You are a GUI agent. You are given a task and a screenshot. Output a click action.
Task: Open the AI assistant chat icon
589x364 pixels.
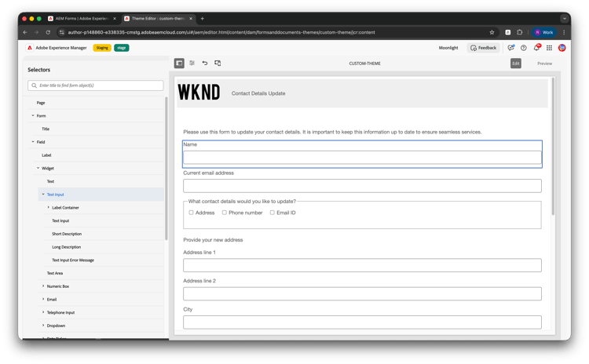(x=511, y=48)
